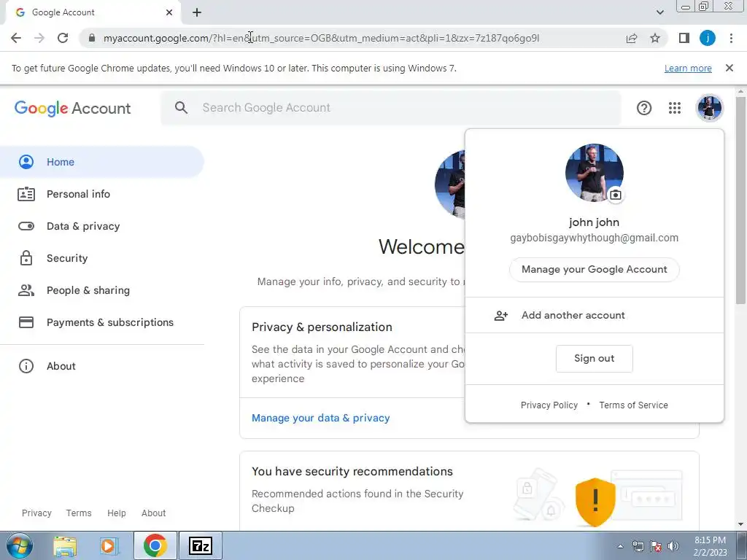
Task: Open People & sharing
Action: point(102,290)
